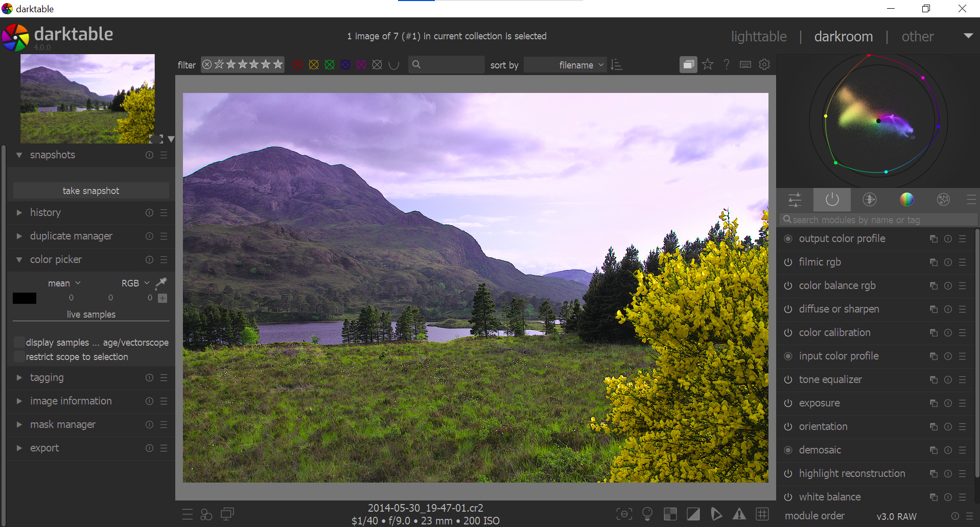The width and height of the screenshot is (980, 527).
Task: Open the quick presets menu icon
Action: coord(188,514)
